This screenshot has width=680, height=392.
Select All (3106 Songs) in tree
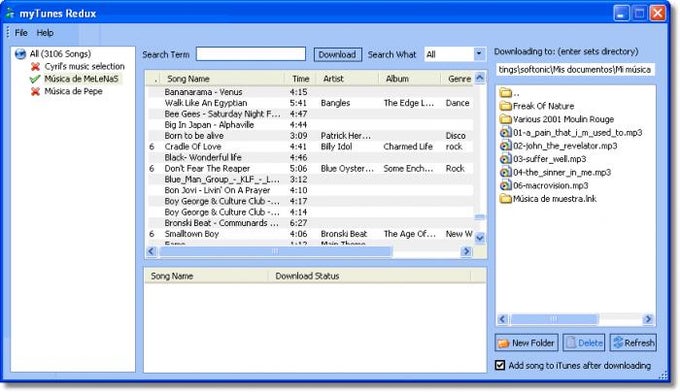pyautogui.click(x=60, y=54)
